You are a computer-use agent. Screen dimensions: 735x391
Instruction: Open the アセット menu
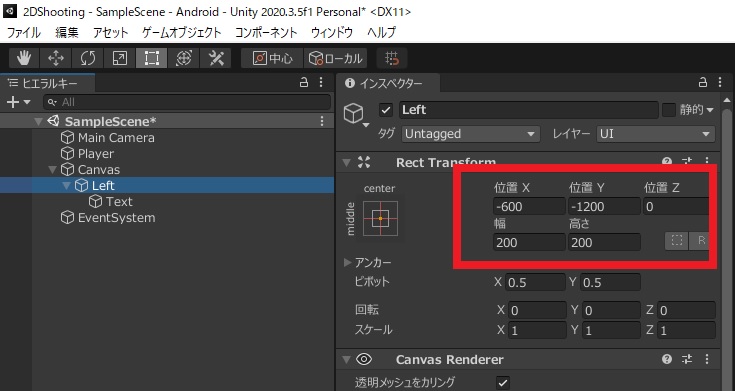(111, 32)
